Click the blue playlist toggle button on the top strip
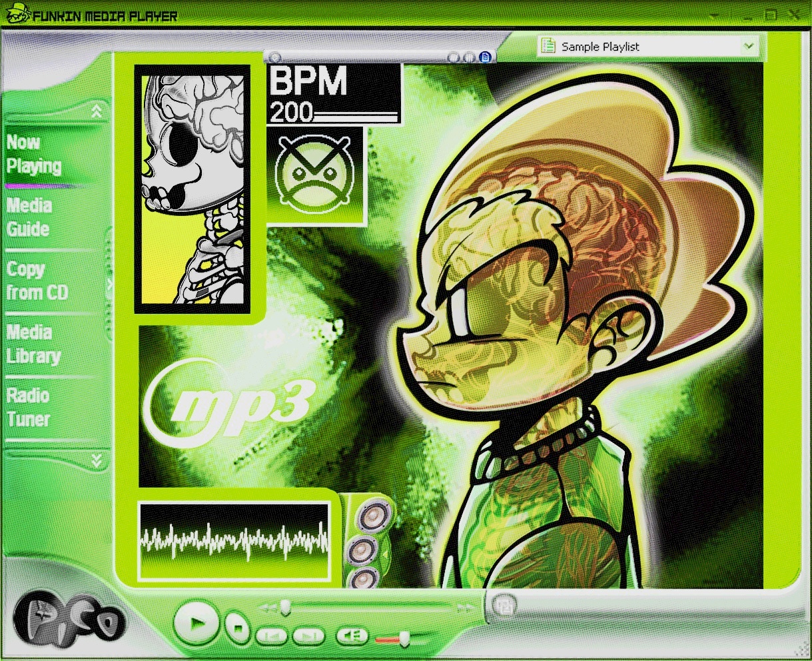 485,57
